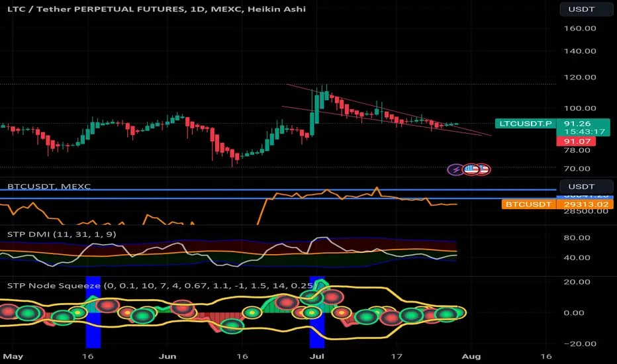Click the 16 date label after Aug
The width and height of the screenshot is (617, 364).
pos(546,357)
